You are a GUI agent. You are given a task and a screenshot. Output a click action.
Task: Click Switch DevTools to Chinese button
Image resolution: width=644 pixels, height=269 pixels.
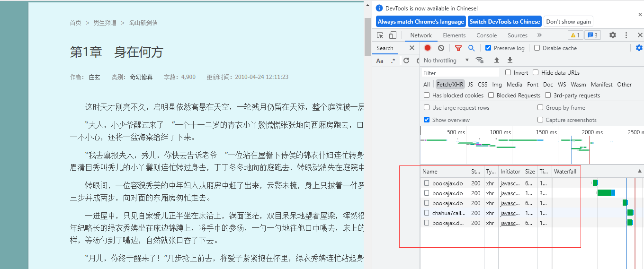pyautogui.click(x=505, y=22)
